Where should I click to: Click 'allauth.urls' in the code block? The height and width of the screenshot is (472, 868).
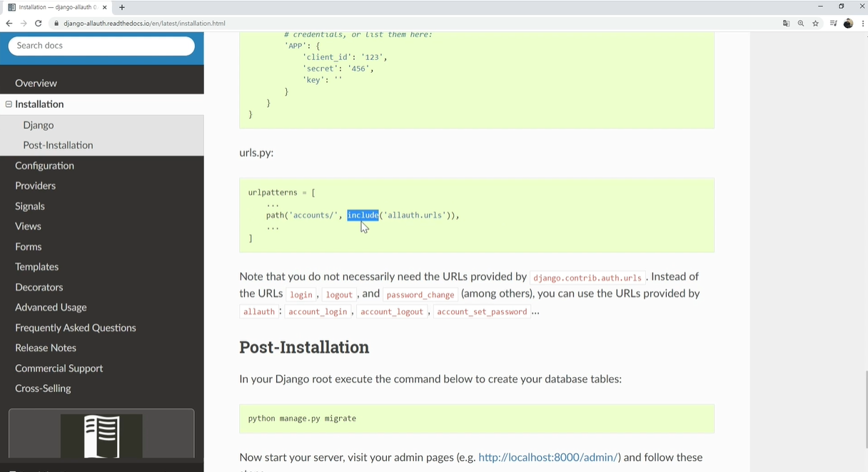click(415, 215)
